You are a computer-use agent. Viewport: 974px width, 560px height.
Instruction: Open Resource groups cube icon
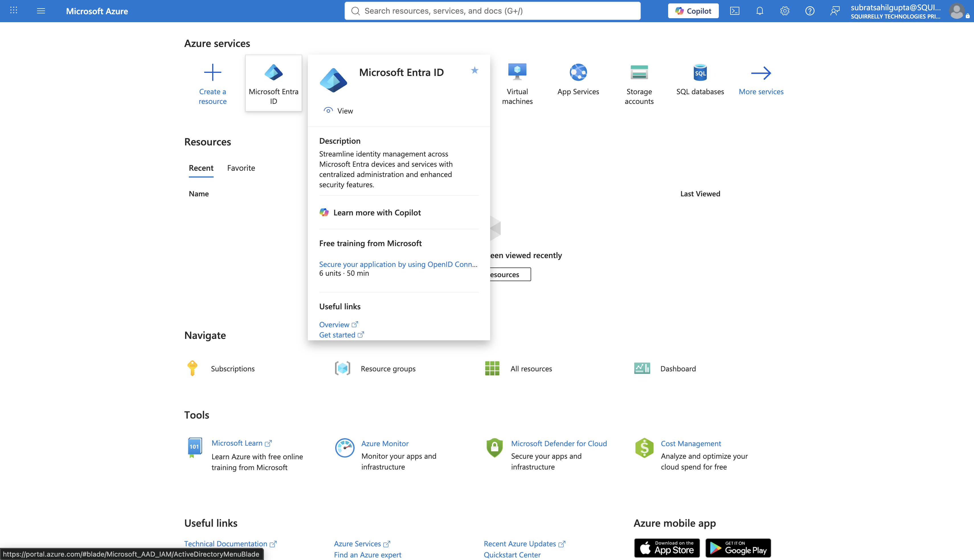pyautogui.click(x=342, y=368)
